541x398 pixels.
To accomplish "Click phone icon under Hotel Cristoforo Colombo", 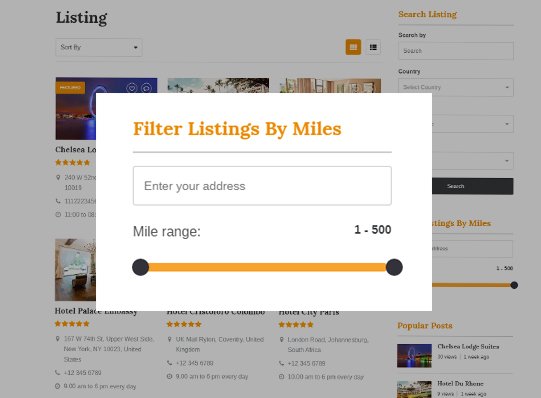I will pos(169,363).
